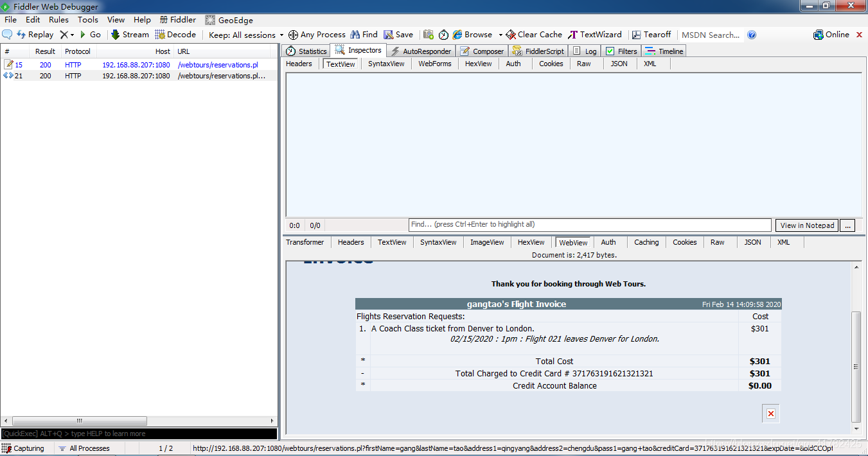The image size is (868, 456).
Task: Click the ellipsis button beside Notepad
Action: tap(847, 225)
